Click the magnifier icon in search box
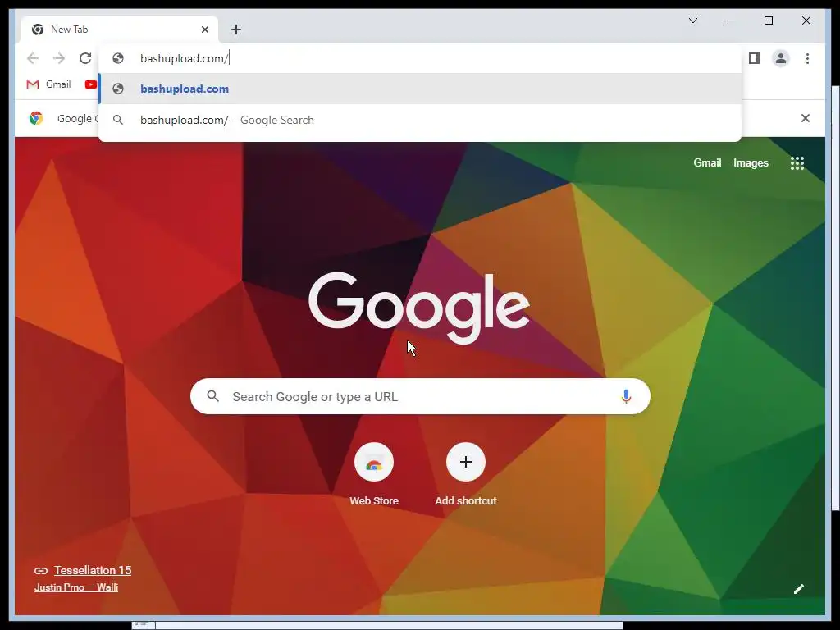840x630 pixels. (212, 396)
